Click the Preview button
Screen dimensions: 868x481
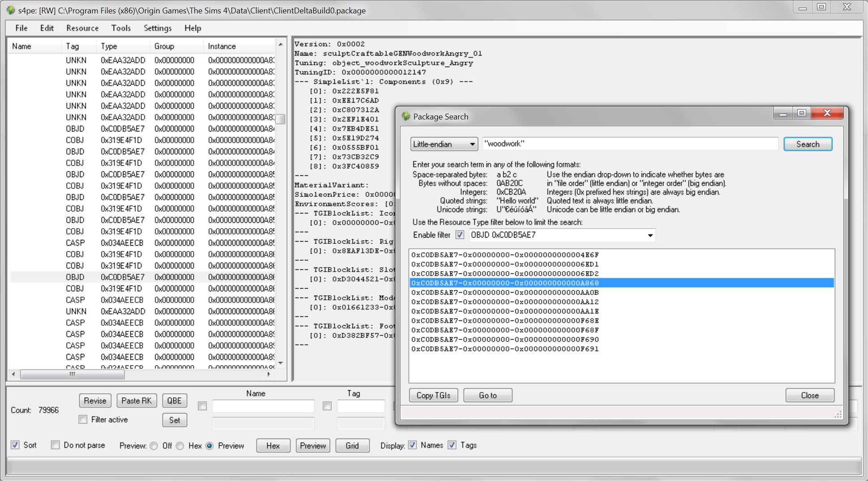313,446
